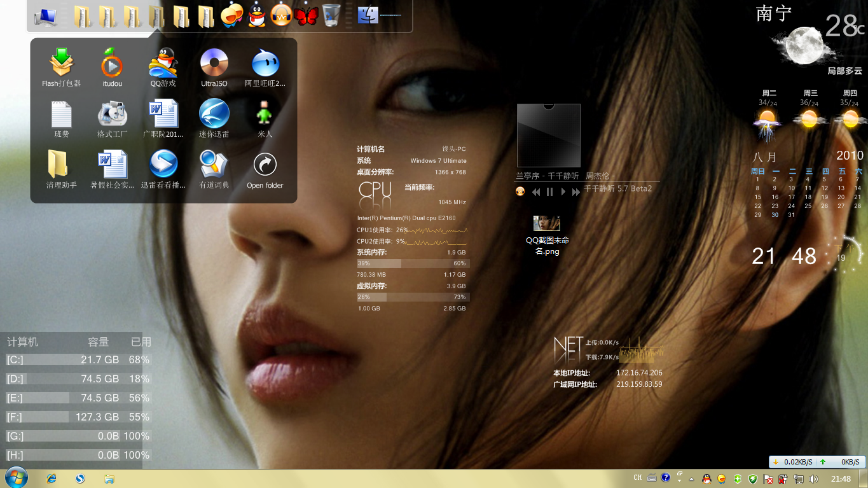The height and width of the screenshot is (488, 868).
Task: Click the orange headphone icon in music widget
Action: [520, 191]
